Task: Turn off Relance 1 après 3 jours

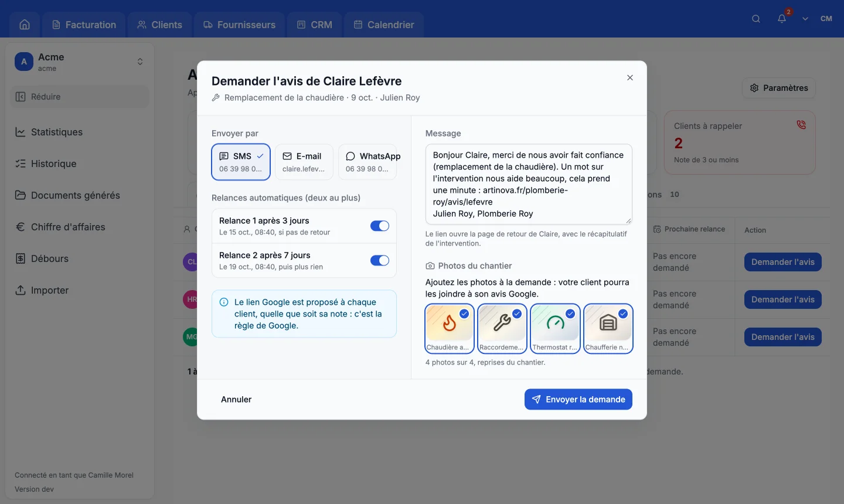Action: tap(380, 226)
